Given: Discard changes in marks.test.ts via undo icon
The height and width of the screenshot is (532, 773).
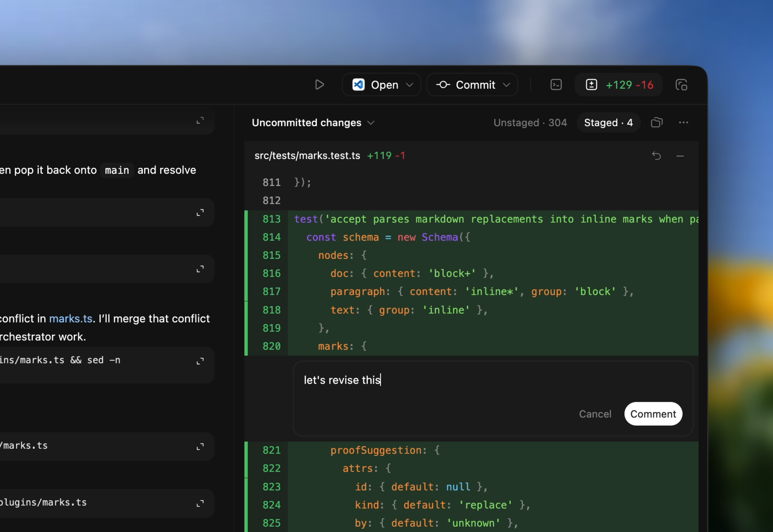Looking at the screenshot, I should (x=656, y=156).
